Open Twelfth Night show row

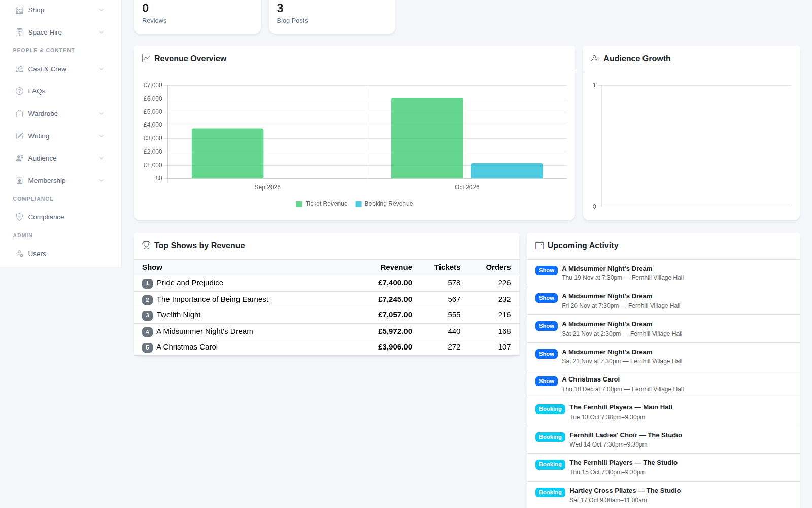tap(326, 315)
